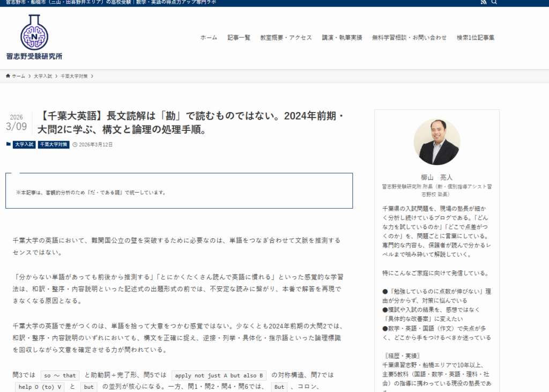Select the 千葉大学対策 category tag under title
The height and width of the screenshot is (392, 549).
pos(54,144)
